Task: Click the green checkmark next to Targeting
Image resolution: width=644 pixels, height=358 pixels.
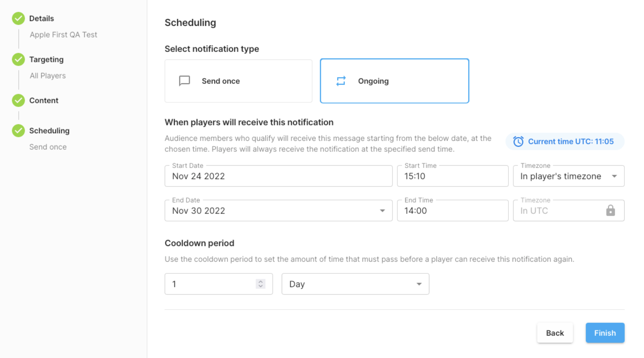Action: (x=18, y=60)
